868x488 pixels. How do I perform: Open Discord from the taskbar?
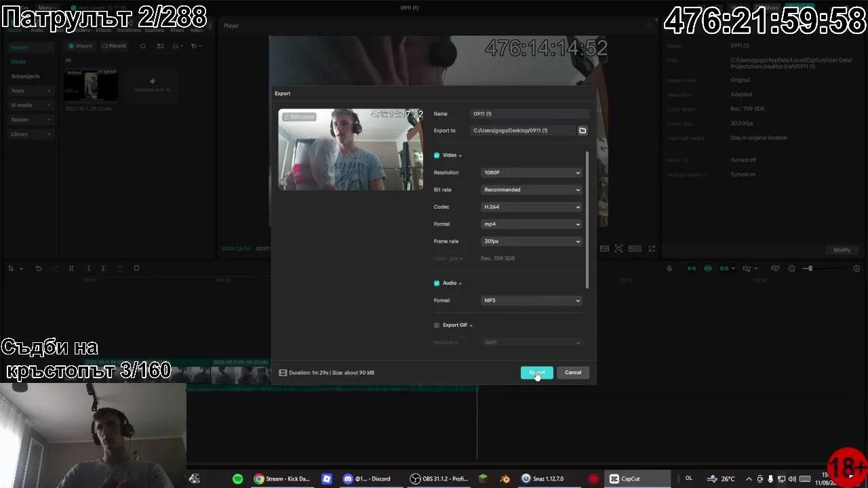pyautogui.click(x=367, y=479)
